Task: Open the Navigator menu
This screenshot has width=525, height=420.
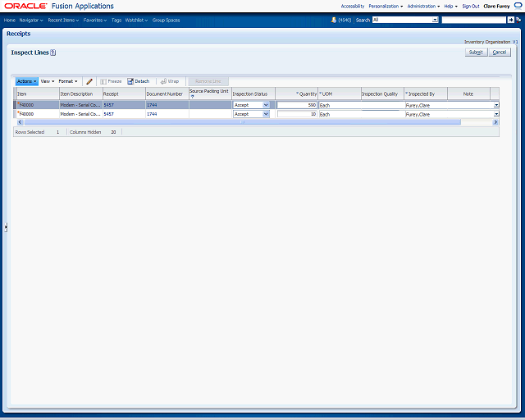Action: point(31,20)
